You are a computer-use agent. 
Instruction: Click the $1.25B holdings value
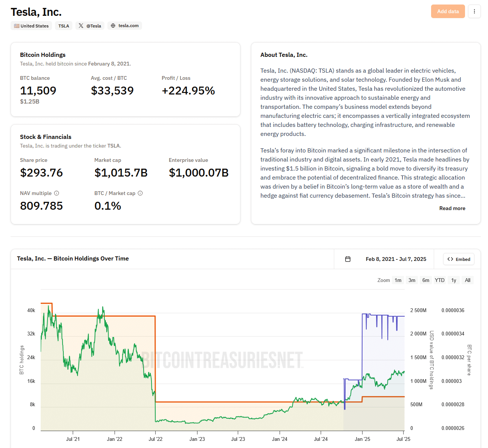[30, 102]
